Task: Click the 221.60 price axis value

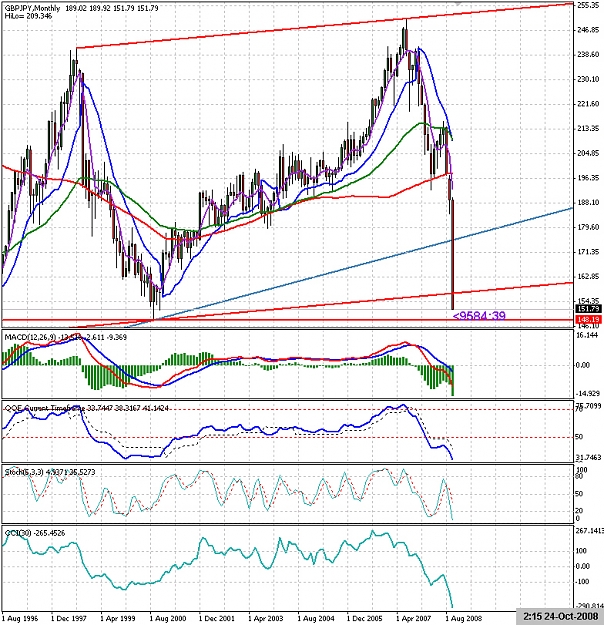Action: tap(588, 104)
